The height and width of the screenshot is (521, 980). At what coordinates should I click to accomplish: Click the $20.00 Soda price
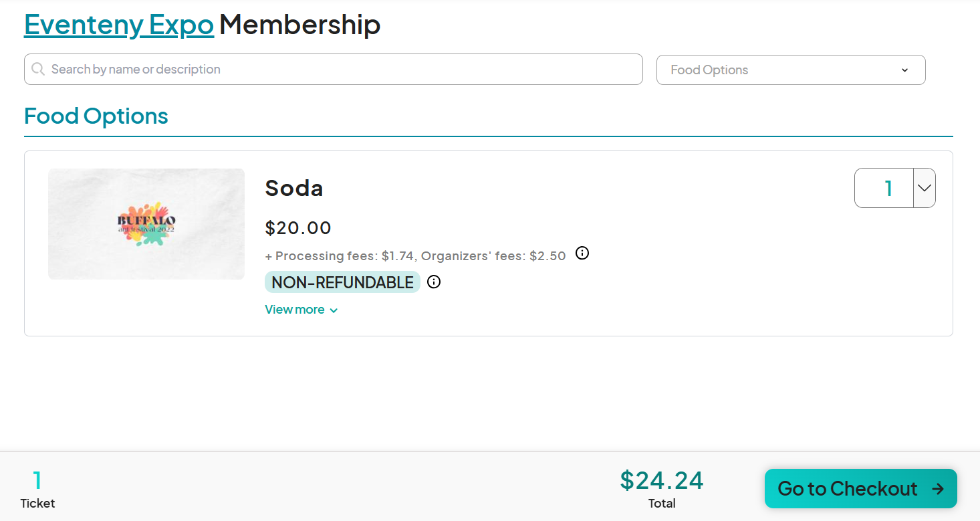pos(298,228)
